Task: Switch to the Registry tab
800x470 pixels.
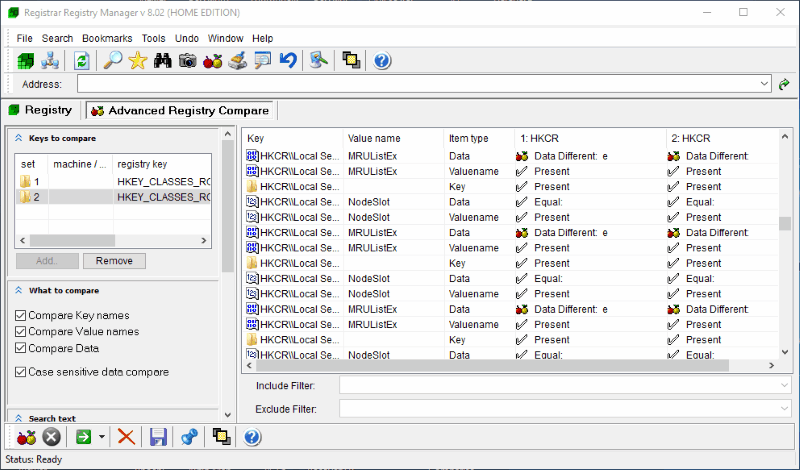Action: (41, 110)
